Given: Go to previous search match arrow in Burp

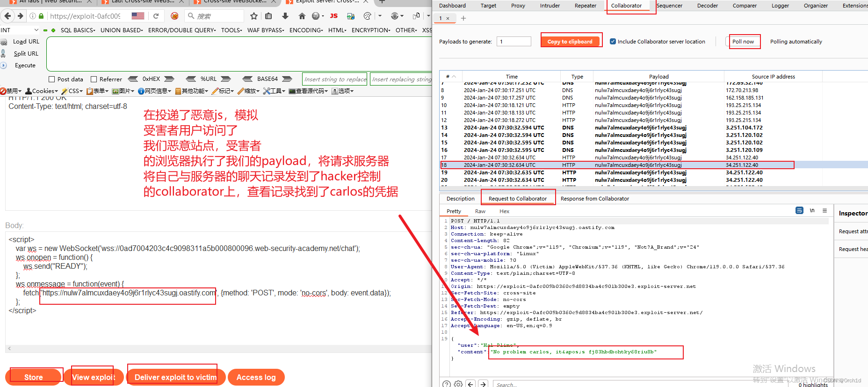Looking at the screenshot, I should click(x=471, y=384).
